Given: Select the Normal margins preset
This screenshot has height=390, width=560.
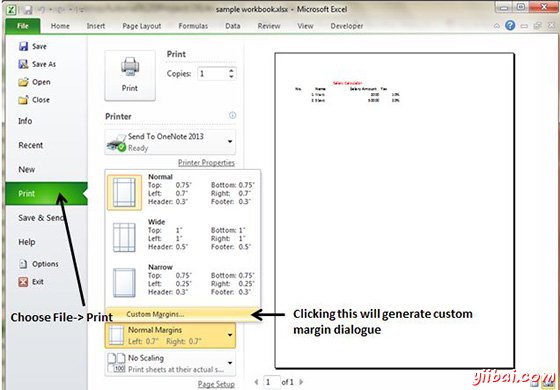Looking at the screenshot, I should (183, 193).
